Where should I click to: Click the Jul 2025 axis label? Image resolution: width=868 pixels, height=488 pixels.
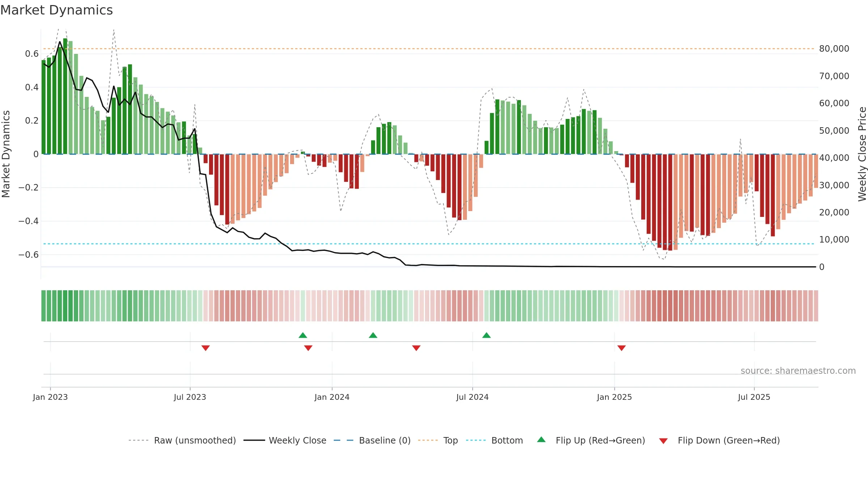tap(754, 397)
